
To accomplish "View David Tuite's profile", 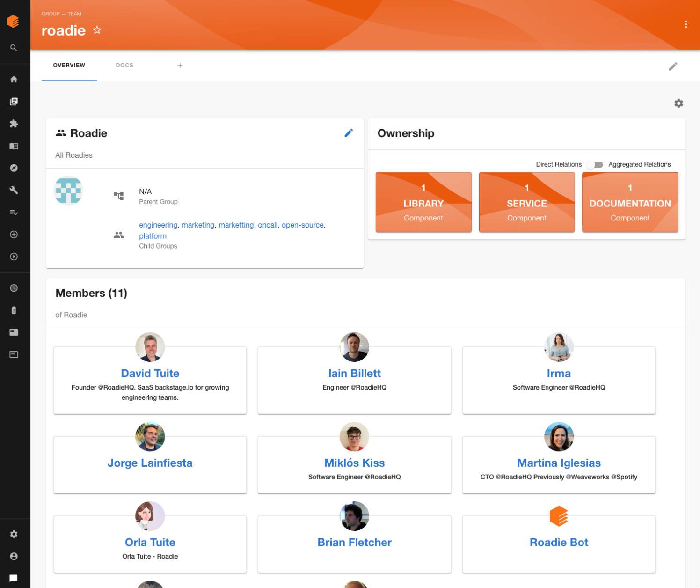I will click(x=150, y=373).
